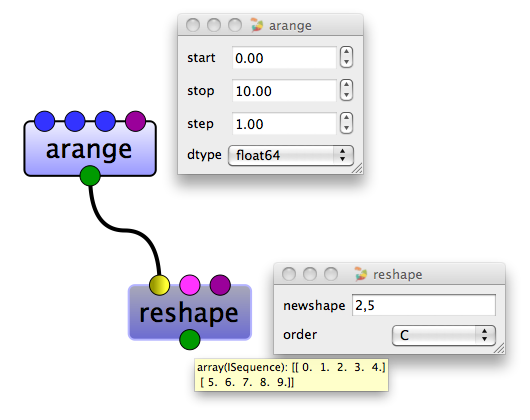Click into the stop value field
This screenshot has height=420, width=530.
click(x=284, y=91)
